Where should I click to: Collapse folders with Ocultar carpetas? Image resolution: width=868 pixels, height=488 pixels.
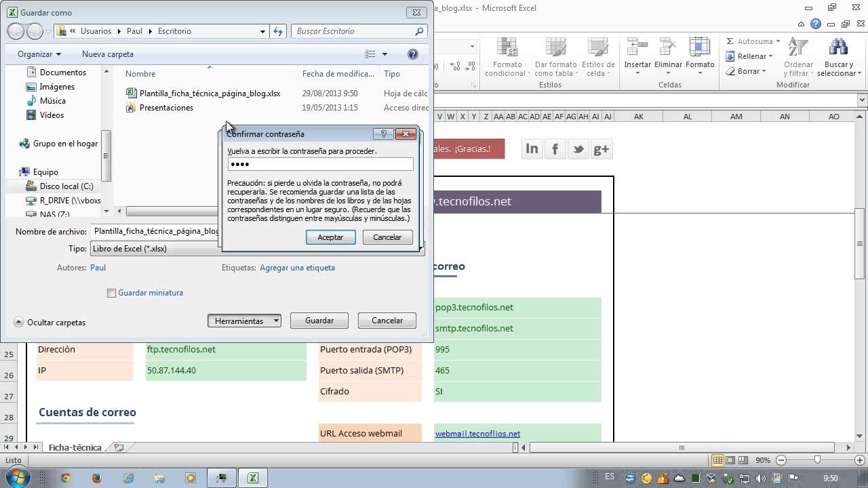[x=50, y=323]
